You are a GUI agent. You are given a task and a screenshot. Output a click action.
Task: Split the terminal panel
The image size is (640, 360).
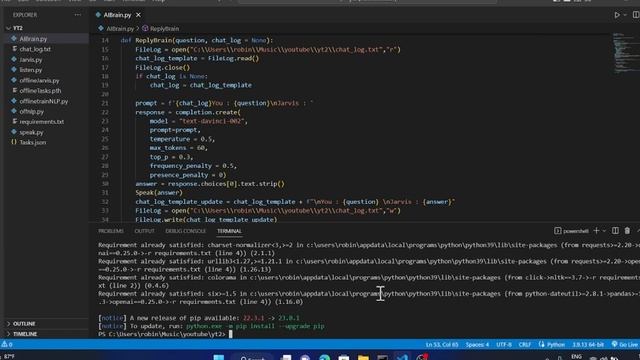[615, 231]
